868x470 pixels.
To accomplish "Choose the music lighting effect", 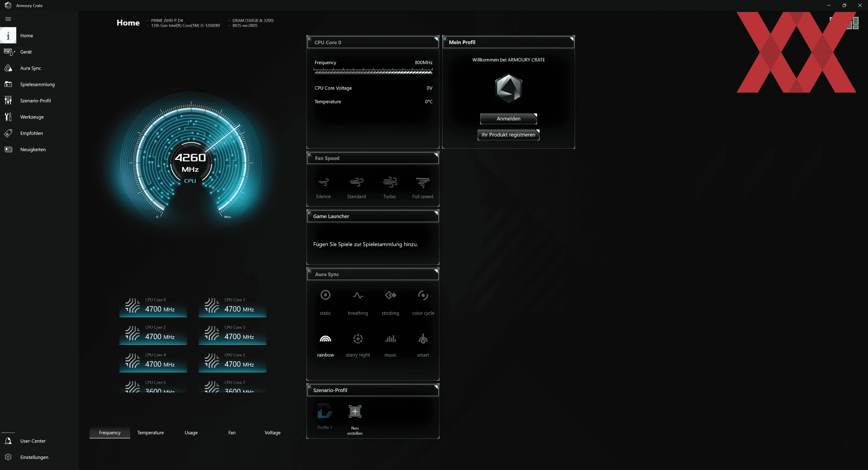I will pyautogui.click(x=391, y=346).
